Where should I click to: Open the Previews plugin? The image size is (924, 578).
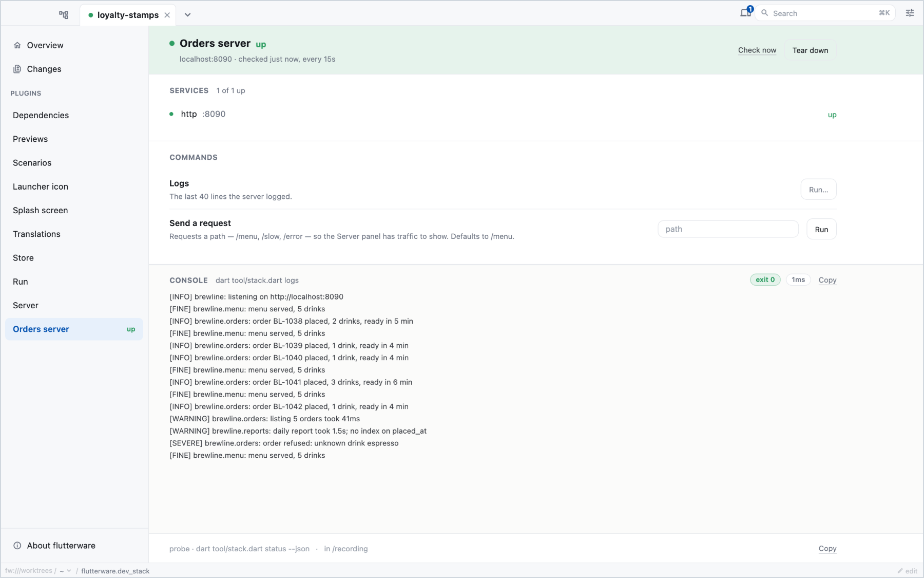click(74, 139)
